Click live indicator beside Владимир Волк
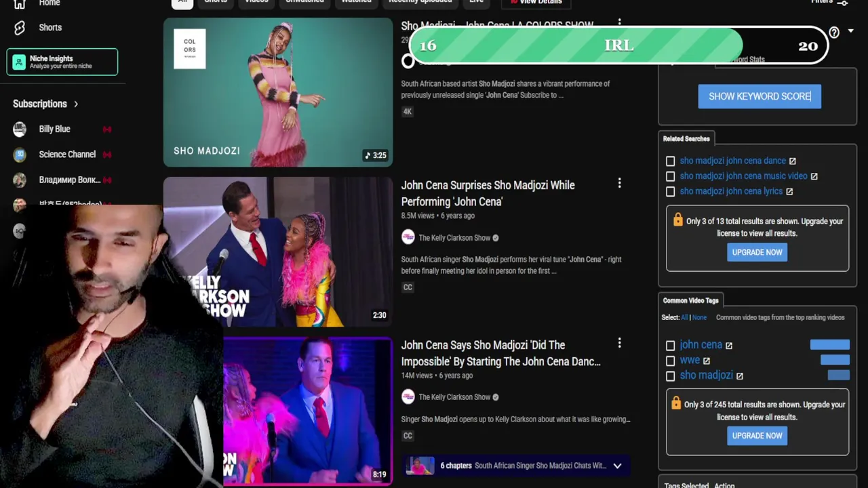Viewport: 868px width, 488px height. click(x=107, y=180)
